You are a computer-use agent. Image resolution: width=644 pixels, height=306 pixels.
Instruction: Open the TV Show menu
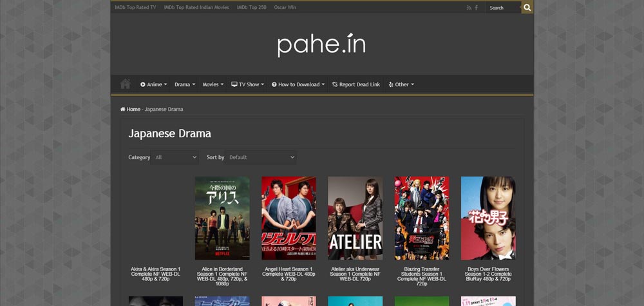coord(247,84)
